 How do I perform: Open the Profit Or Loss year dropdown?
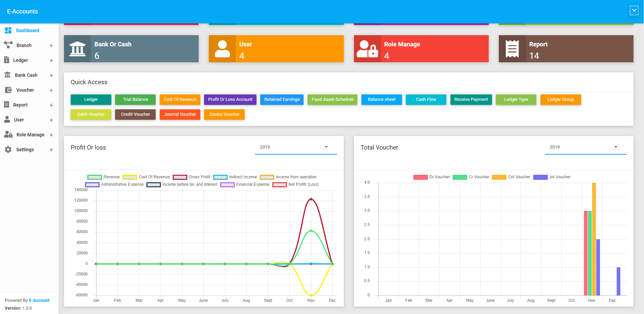tap(295, 147)
